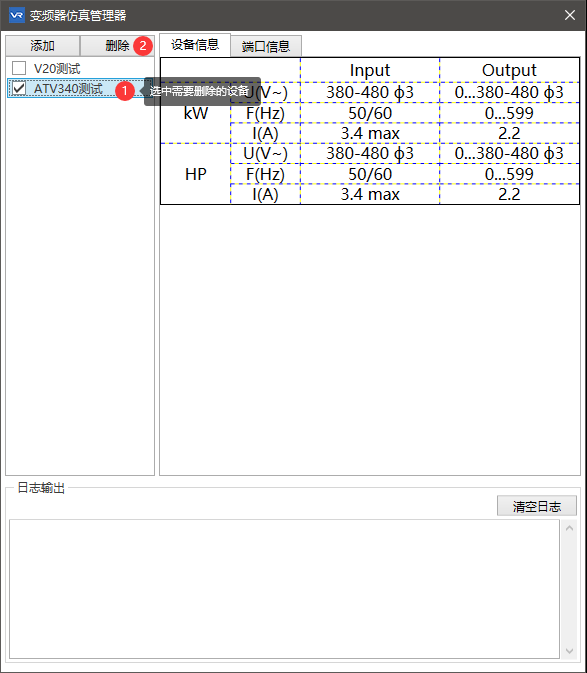Close the 变频器仿真管理器 window
Image resolution: width=587 pixels, height=673 pixels.
(569, 15)
